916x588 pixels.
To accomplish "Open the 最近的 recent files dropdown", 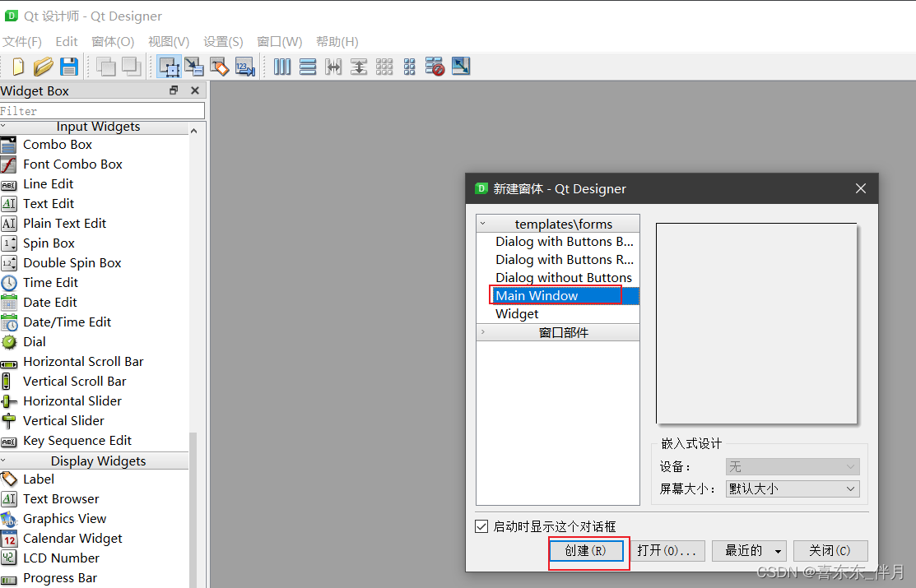I will click(x=748, y=550).
